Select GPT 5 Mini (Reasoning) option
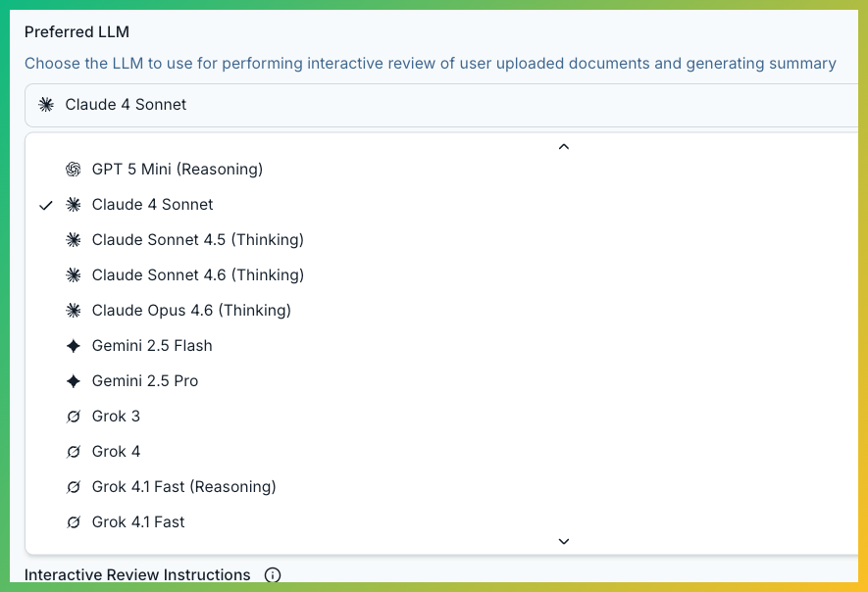Screen dimensions: 868x592 click(x=177, y=170)
